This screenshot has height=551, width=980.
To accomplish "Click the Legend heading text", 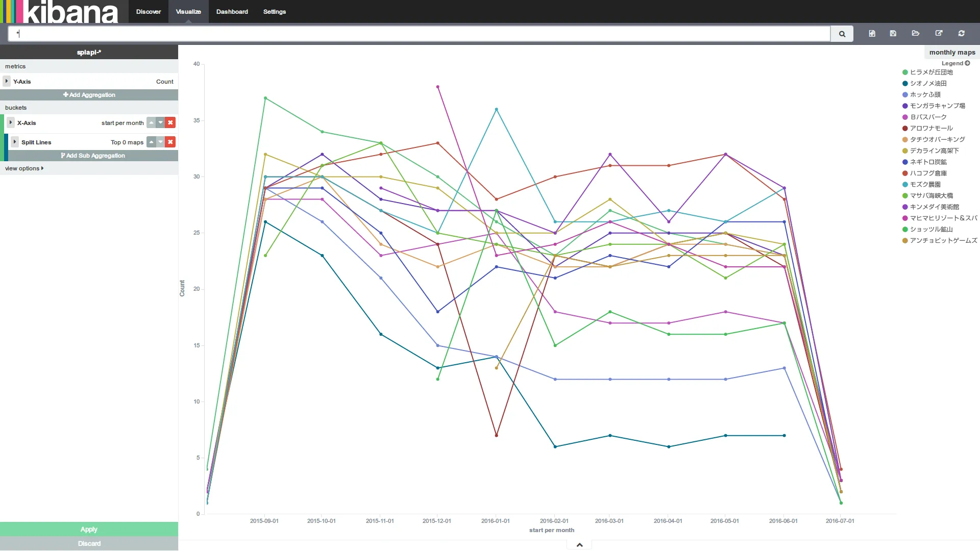I will pyautogui.click(x=952, y=63).
